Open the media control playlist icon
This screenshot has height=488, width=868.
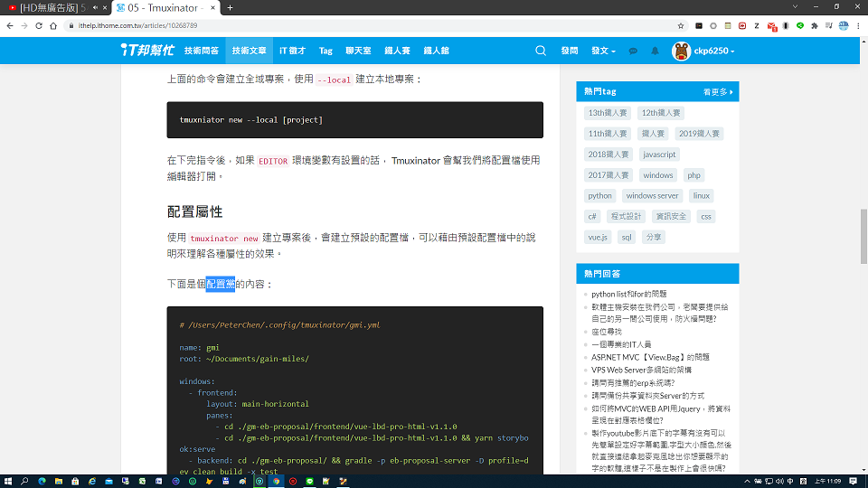tap(829, 25)
